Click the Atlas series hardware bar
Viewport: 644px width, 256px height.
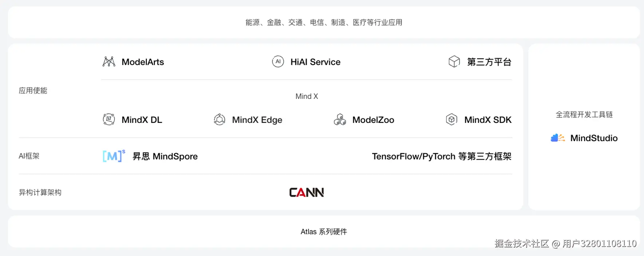point(324,232)
